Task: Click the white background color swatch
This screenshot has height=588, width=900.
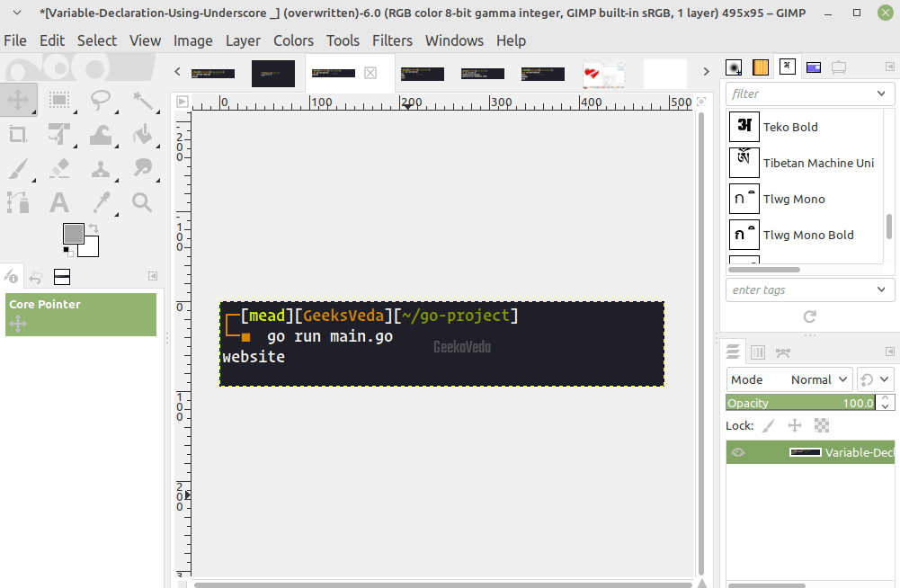Action: coord(91,248)
